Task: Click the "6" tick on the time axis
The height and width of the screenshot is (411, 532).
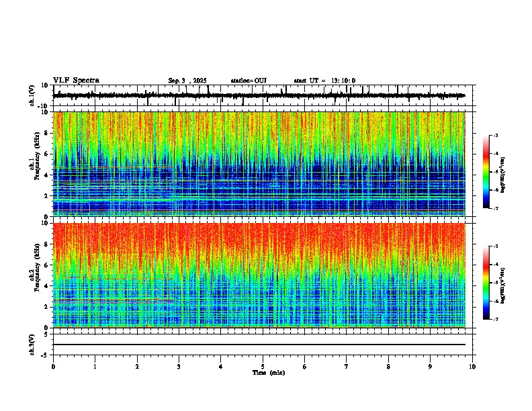Action: coord(305,367)
